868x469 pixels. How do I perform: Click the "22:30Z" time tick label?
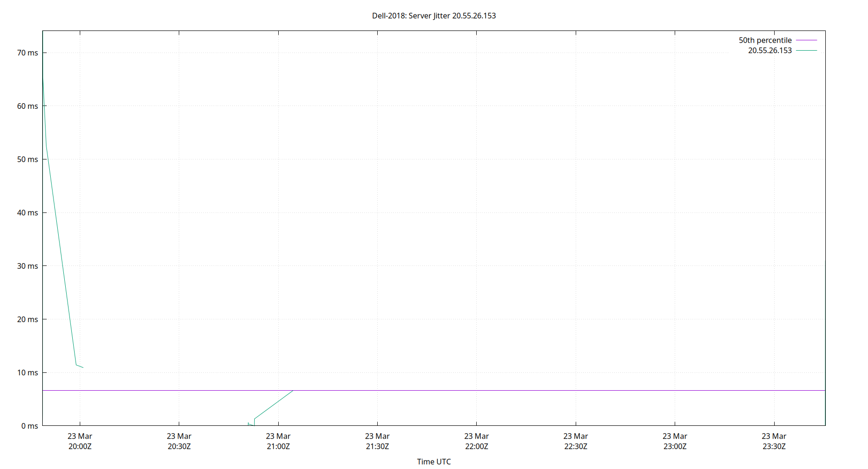(577, 446)
